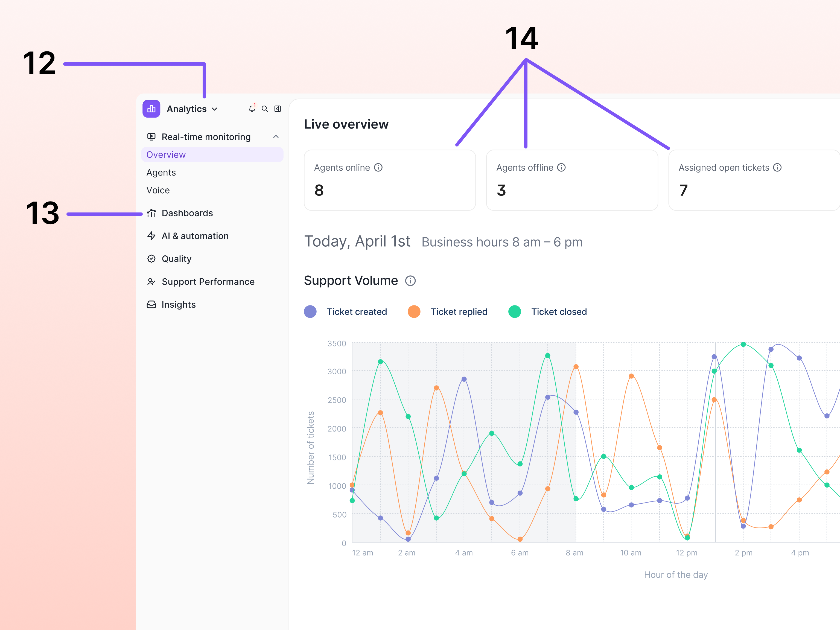Click the search magnifier icon

pos(265,109)
